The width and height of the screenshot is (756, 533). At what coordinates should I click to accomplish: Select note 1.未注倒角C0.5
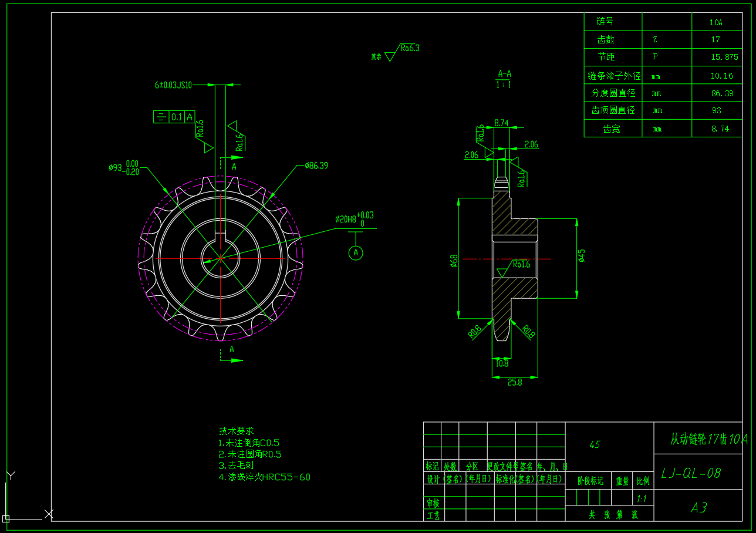click(249, 443)
